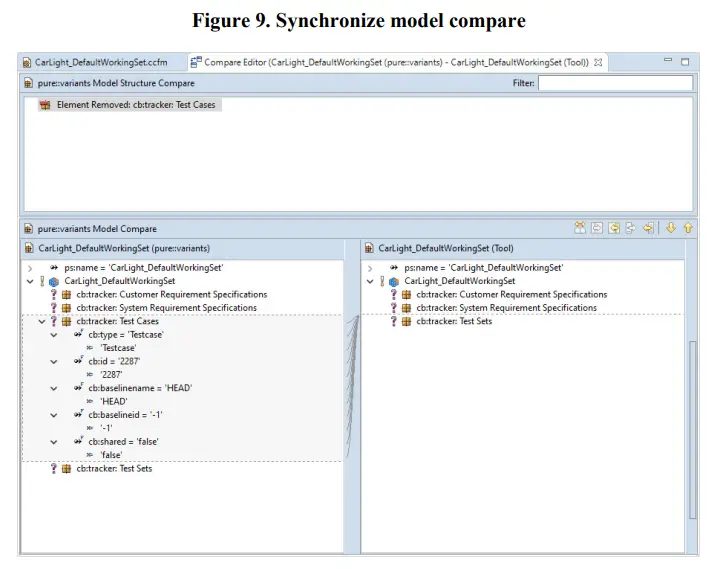The image size is (722, 569).
Task: Click the left pane model header icon
Action: pos(29,248)
